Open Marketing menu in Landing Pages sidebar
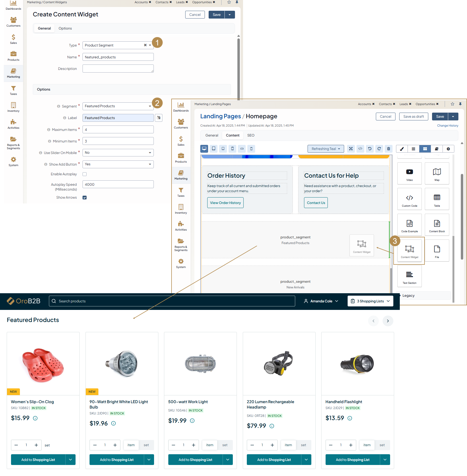This screenshot has width=467, height=476. (x=181, y=175)
